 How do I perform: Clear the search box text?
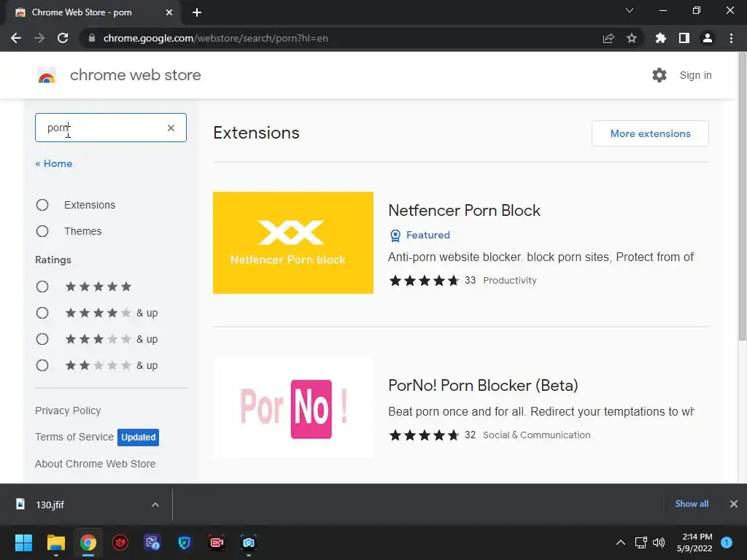pos(171,128)
